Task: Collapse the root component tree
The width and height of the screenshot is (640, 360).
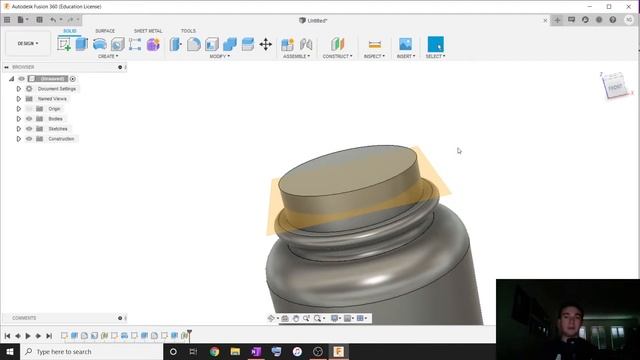Action: click(11, 79)
